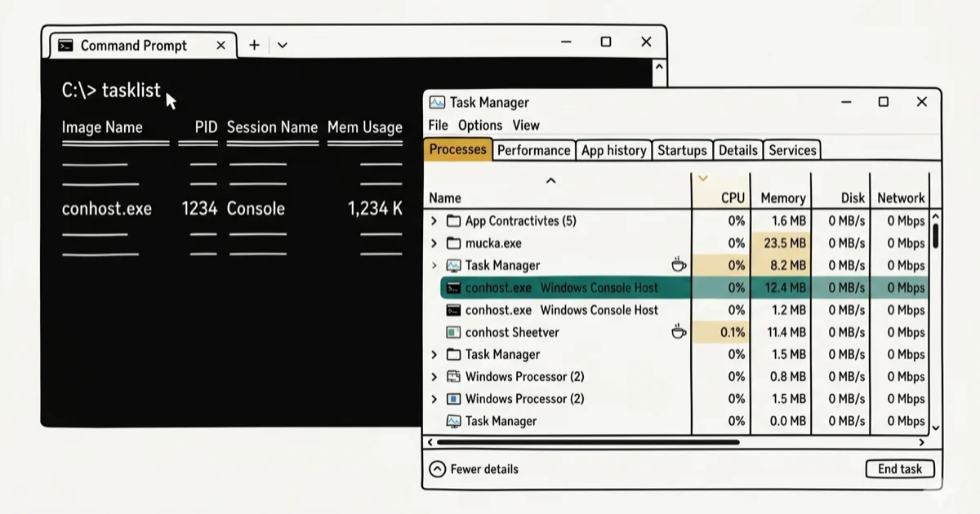Click the folder icon of mucka.exe
980x514 pixels.
coord(453,243)
